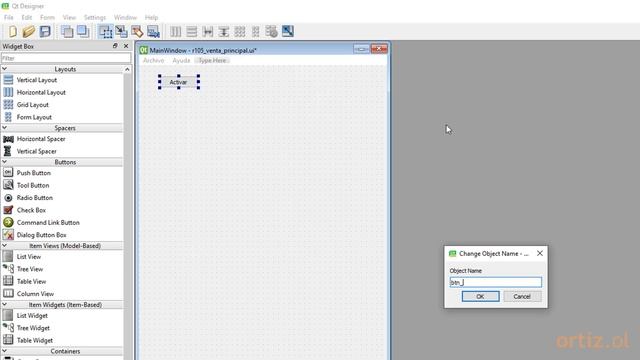Click the Adjust Size toolbar icon
Image resolution: width=640 pixels, height=360 pixels.
(288, 31)
